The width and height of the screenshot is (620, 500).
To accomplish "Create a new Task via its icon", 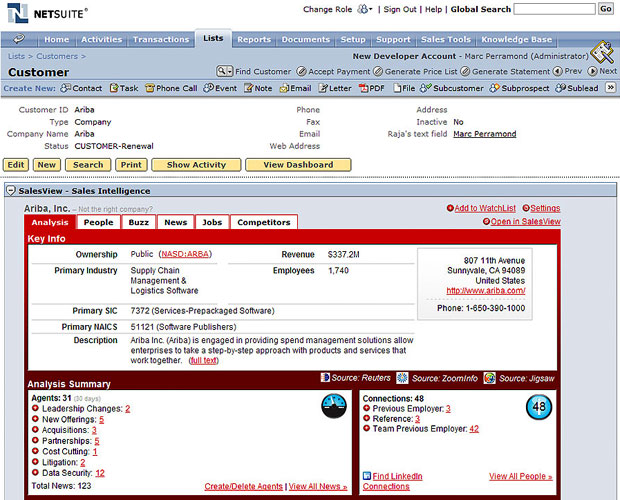I will pos(114,88).
